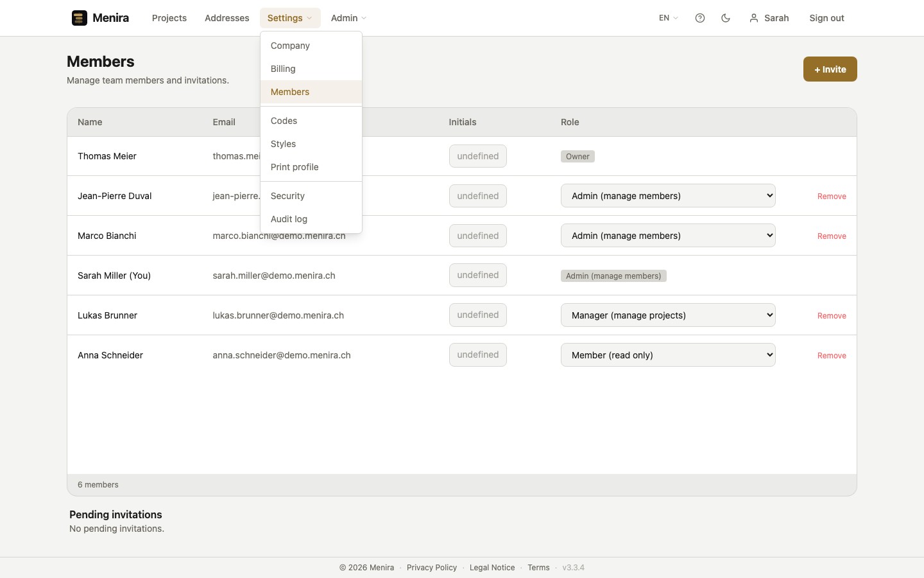Open Audit log menu entry
This screenshot has height=578, width=924.
coord(311,219)
